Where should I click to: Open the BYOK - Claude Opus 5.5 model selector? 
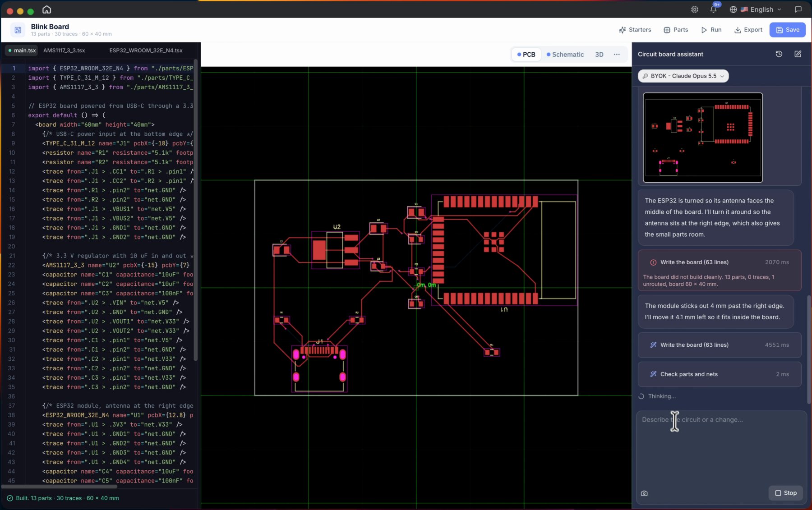pyautogui.click(x=683, y=76)
